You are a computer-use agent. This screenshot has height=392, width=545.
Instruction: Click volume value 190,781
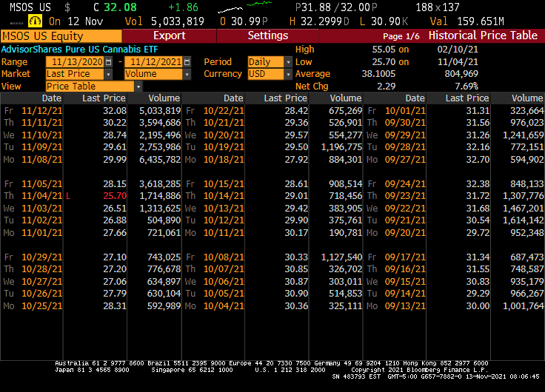(346, 233)
